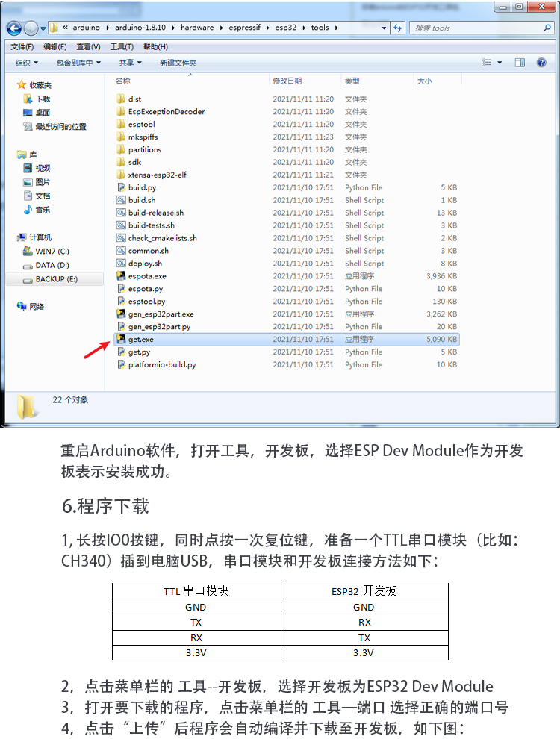
Task: Select the espota.exe file icon
Action: [121, 276]
